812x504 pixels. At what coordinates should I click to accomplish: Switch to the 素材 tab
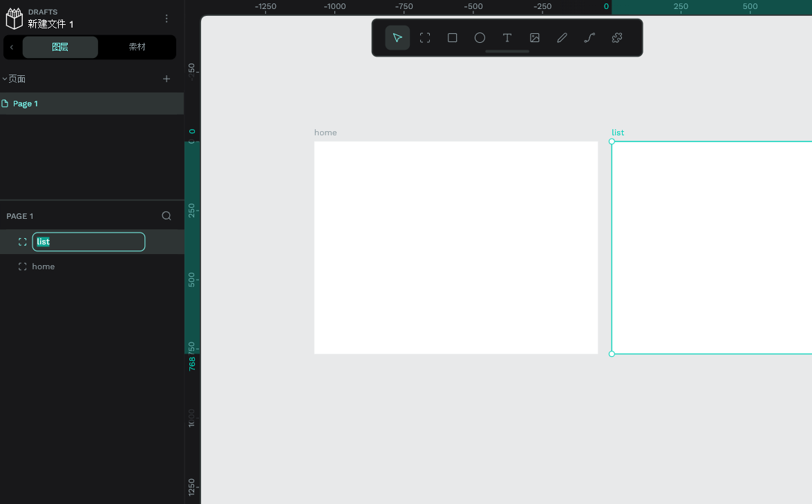click(x=137, y=47)
